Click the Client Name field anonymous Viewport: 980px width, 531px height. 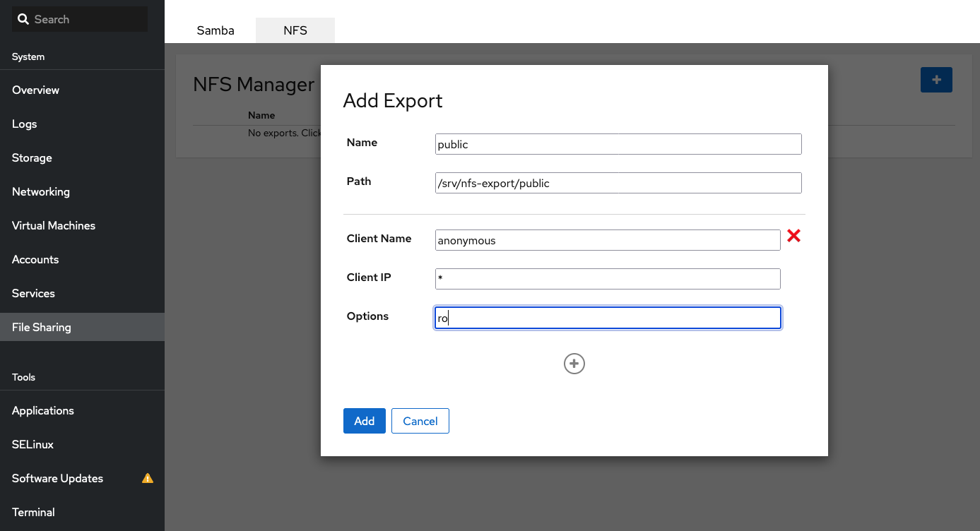(608, 240)
